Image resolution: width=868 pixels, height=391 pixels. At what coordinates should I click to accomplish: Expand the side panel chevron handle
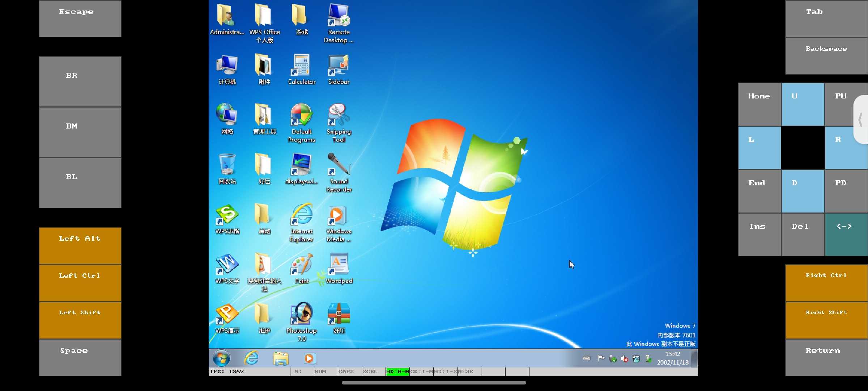[861, 119]
